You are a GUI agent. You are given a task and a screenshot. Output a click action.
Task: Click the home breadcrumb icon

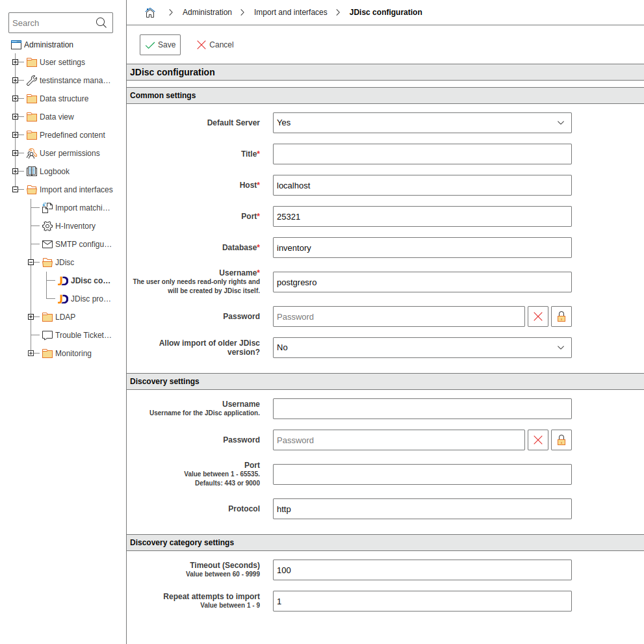pos(150,12)
